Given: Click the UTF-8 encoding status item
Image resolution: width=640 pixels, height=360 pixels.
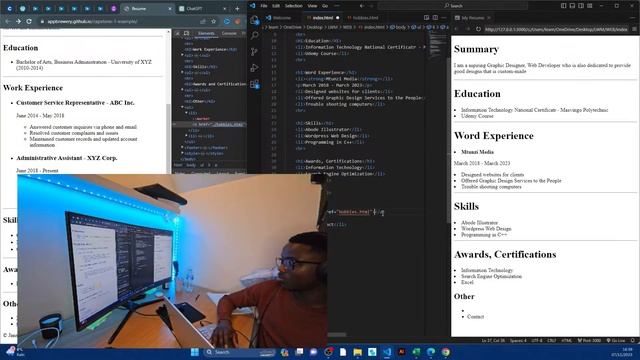Looking at the screenshot, I should click(x=537, y=340).
